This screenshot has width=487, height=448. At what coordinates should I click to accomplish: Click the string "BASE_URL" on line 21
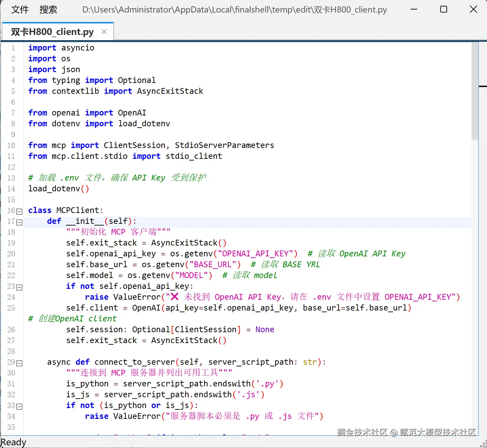click(213, 264)
